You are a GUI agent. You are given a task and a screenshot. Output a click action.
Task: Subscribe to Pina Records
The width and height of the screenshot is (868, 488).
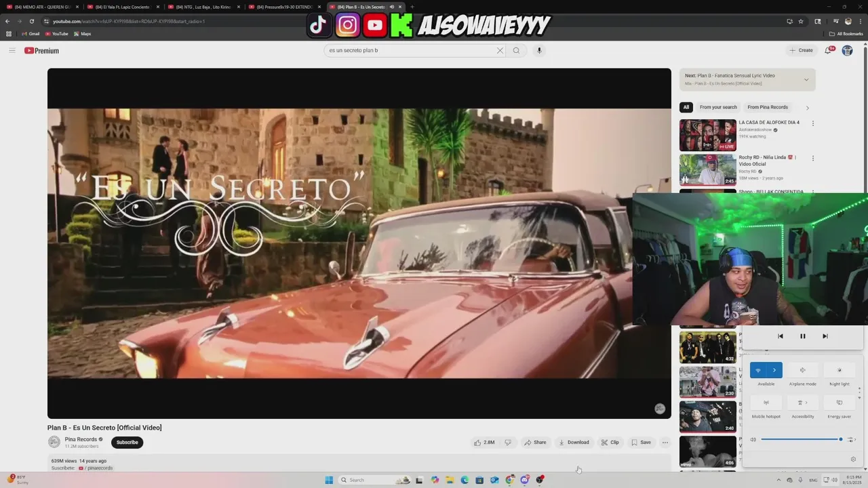(127, 443)
